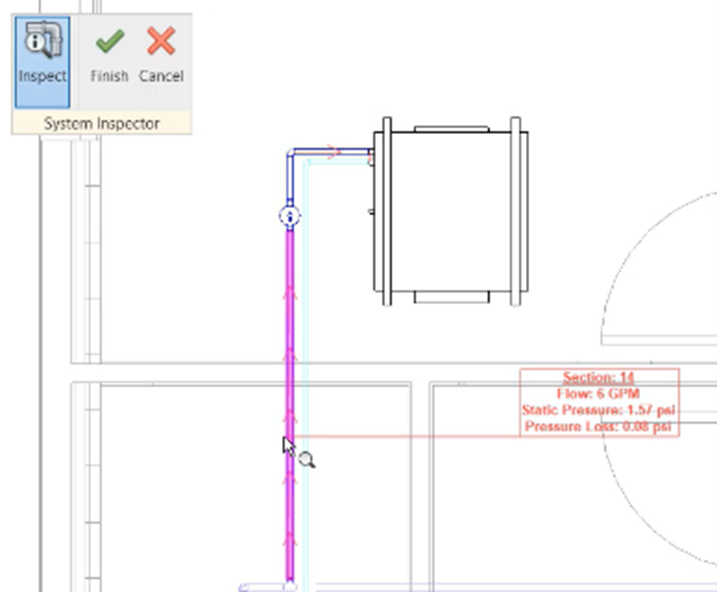The height and width of the screenshot is (592, 717).
Task: Select the blue horizontal pipe to equipment
Action: pyautogui.click(x=332, y=151)
